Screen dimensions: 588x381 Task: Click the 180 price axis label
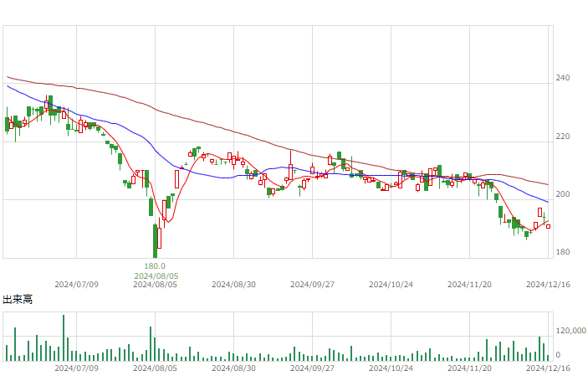(563, 252)
